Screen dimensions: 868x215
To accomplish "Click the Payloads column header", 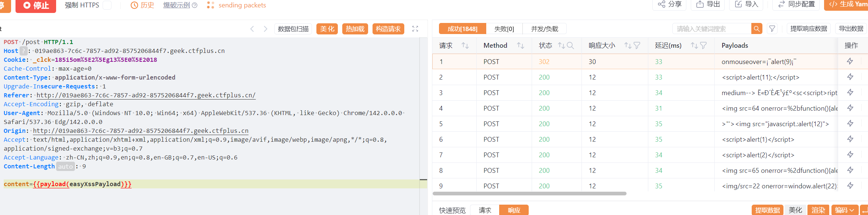I will click(x=735, y=46).
